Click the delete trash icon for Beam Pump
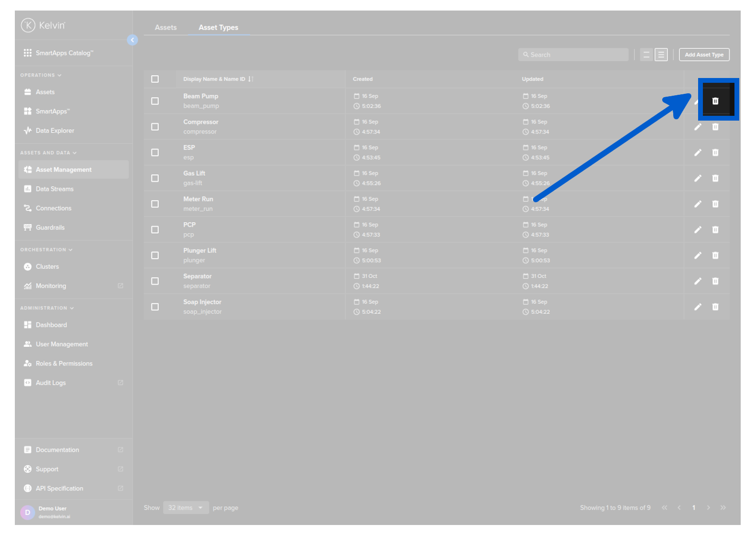Viewport: 756px width, 536px height. (715, 101)
